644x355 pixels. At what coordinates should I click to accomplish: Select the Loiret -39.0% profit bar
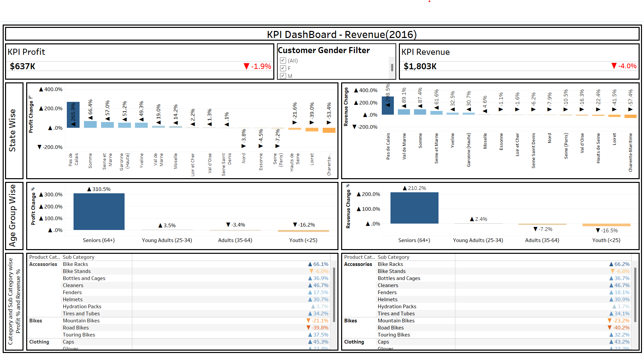coord(312,129)
